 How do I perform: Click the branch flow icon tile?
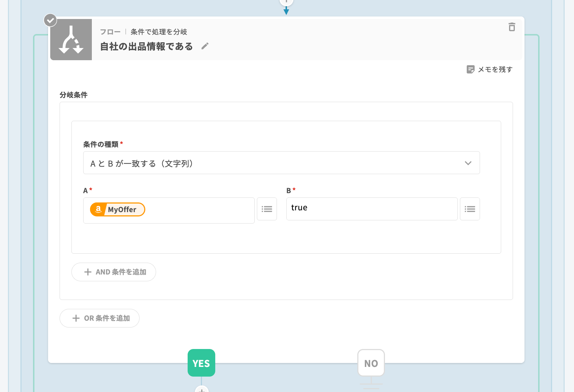71,40
